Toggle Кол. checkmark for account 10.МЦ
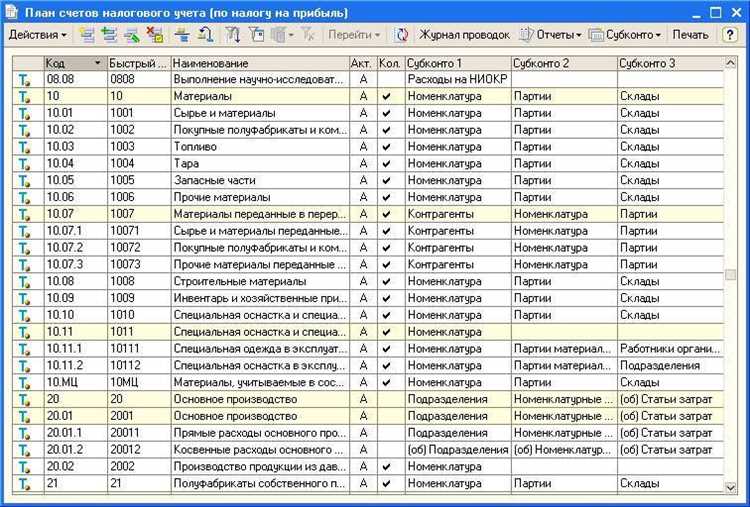 pyautogui.click(x=386, y=382)
